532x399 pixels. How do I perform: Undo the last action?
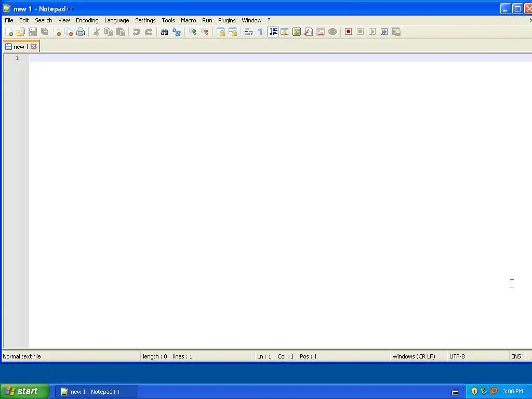point(137,32)
